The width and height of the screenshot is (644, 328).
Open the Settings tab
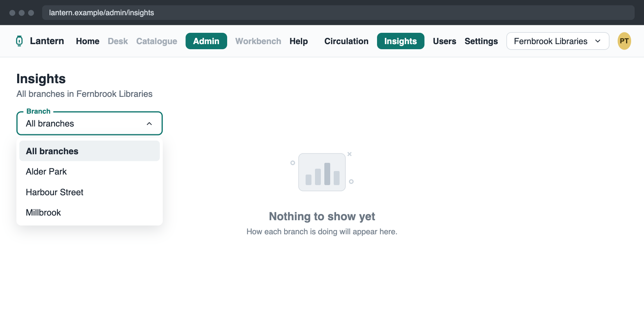tap(481, 41)
